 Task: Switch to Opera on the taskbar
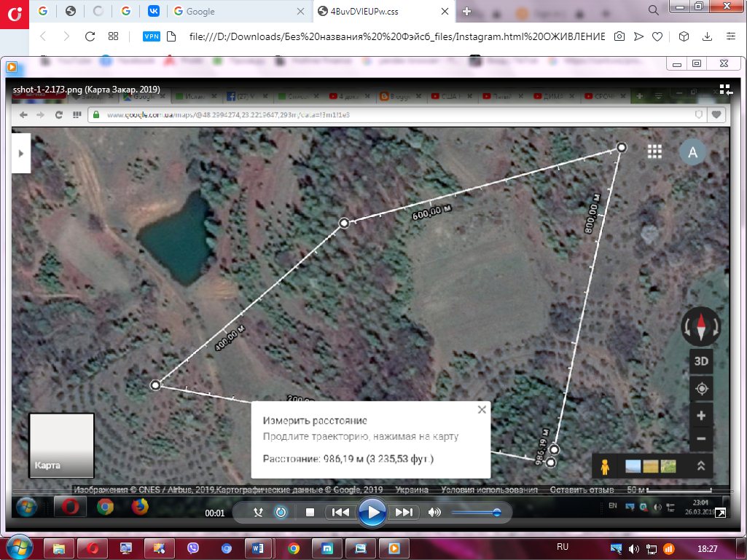coord(93,548)
